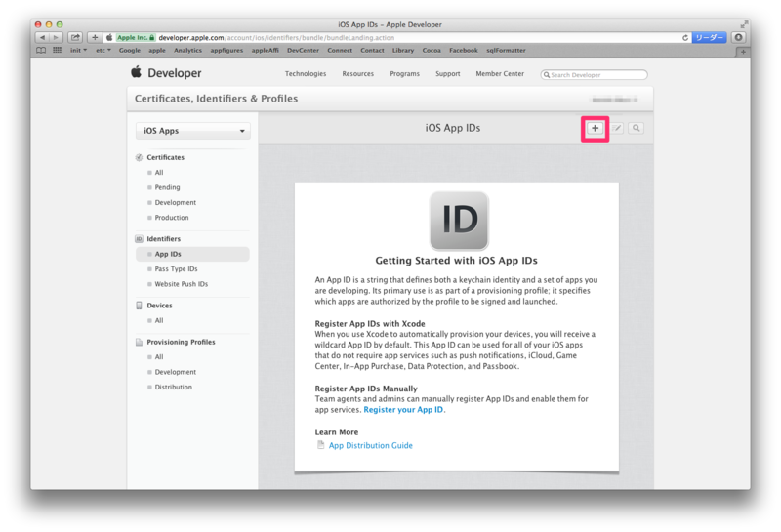Open the Analytics bookmark
The height and width of the screenshot is (532, 781).
187,51
